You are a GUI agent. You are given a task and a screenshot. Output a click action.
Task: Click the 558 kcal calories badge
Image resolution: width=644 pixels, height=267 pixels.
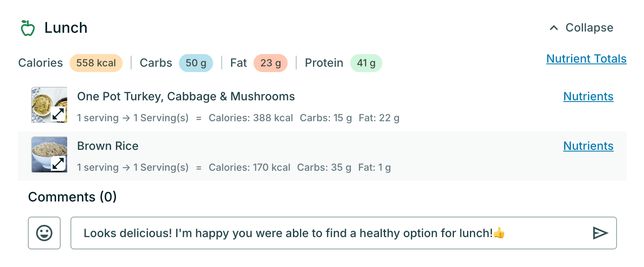point(96,63)
